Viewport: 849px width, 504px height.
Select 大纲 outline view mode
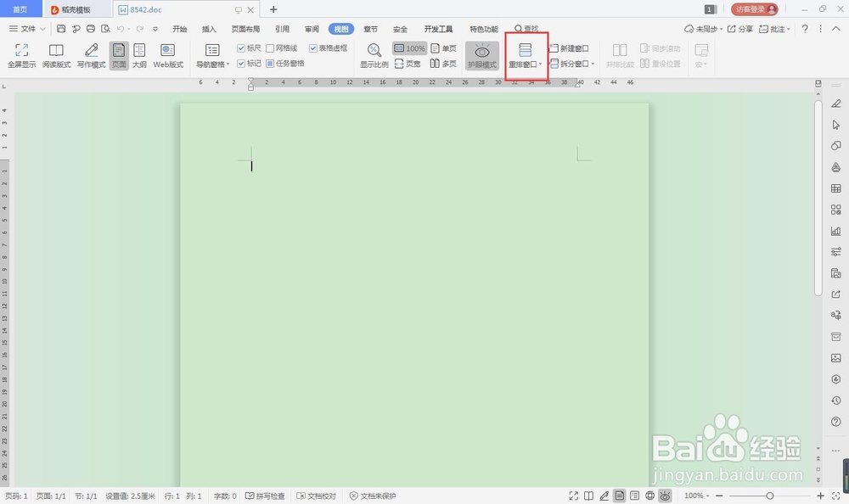(x=139, y=55)
